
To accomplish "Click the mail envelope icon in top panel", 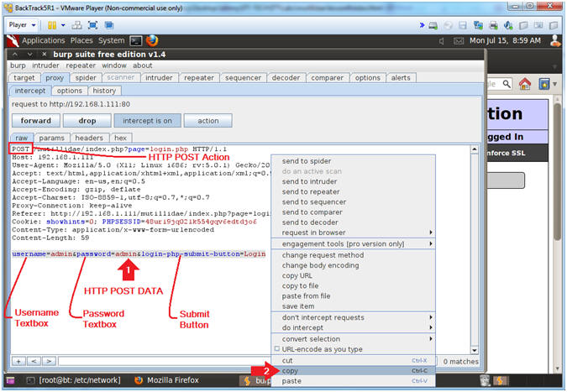I will click(459, 41).
